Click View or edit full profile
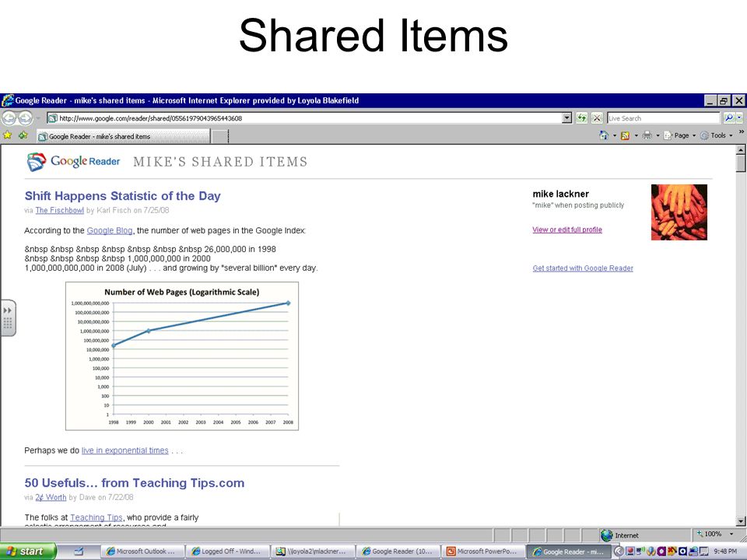Screen dimensions: 747x560 [x=567, y=229]
